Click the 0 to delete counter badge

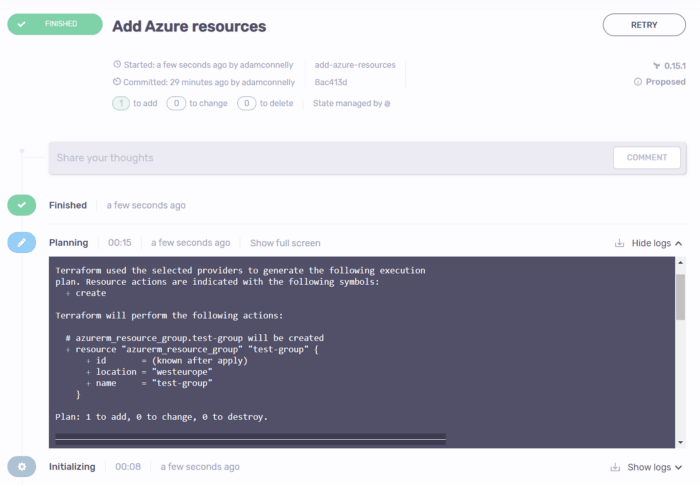246,103
